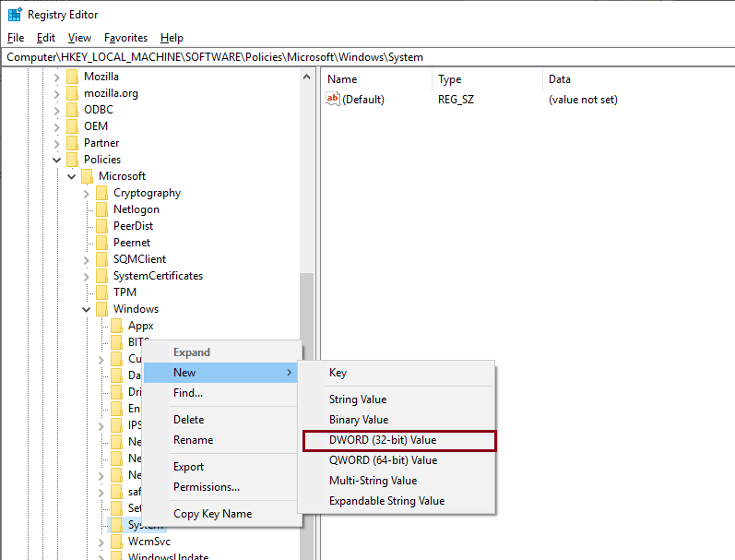
Task: Select the WindowsUpdate key
Action: tap(168, 556)
